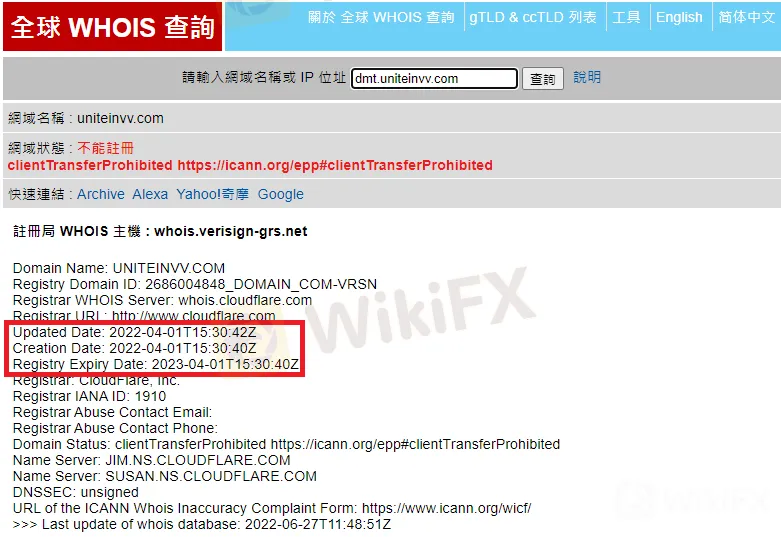Viewport: 781px width, 537px height.
Task: Switch language to 简体中文
Action: pyautogui.click(x=746, y=17)
